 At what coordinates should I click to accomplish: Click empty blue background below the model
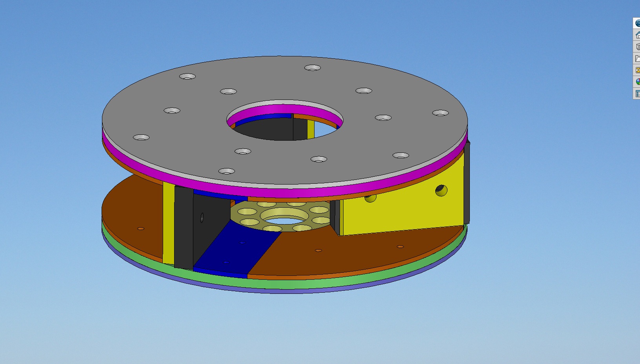pyautogui.click(x=314, y=333)
